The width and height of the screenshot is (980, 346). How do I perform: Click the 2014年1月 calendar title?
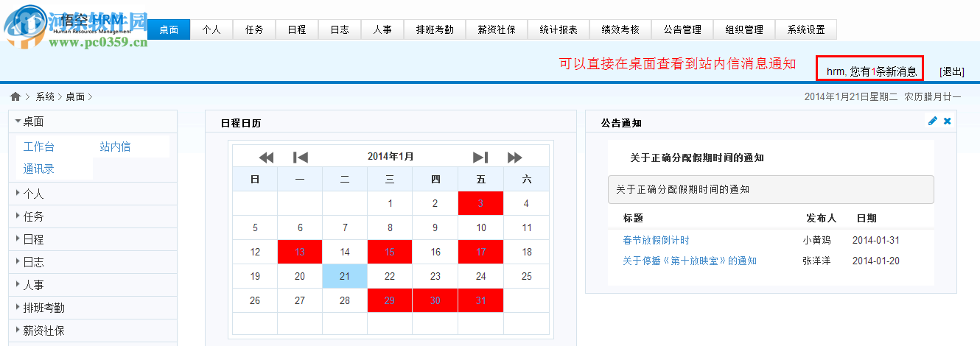[x=391, y=156]
